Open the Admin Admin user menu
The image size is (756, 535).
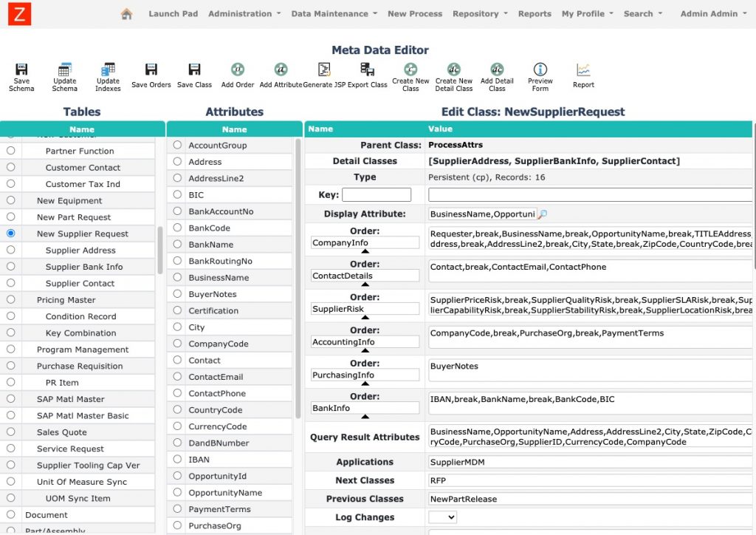coord(714,14)
